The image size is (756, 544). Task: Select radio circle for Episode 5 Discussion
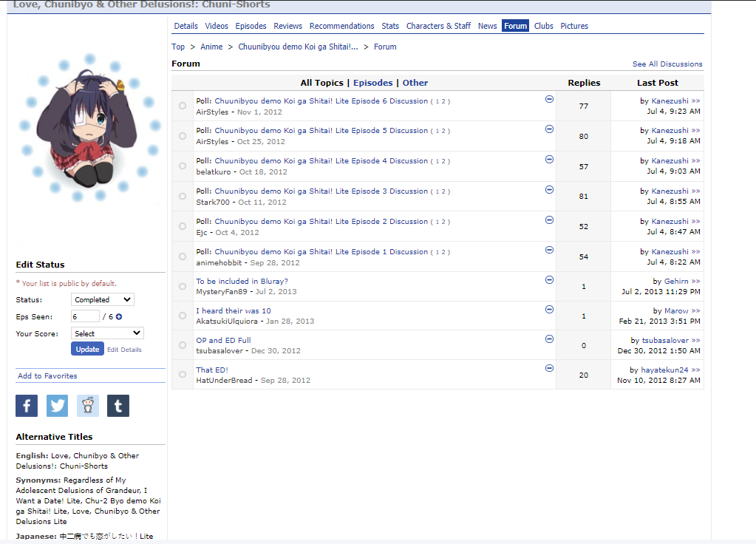pos(183,136)
